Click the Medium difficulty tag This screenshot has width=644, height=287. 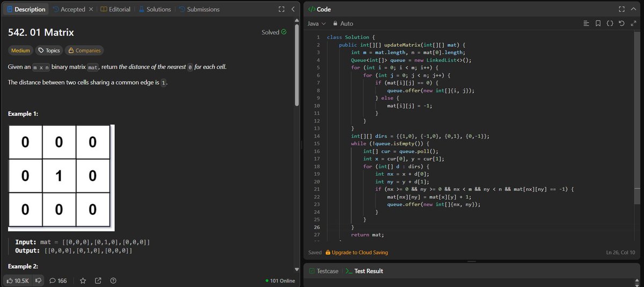coord(20,51)
